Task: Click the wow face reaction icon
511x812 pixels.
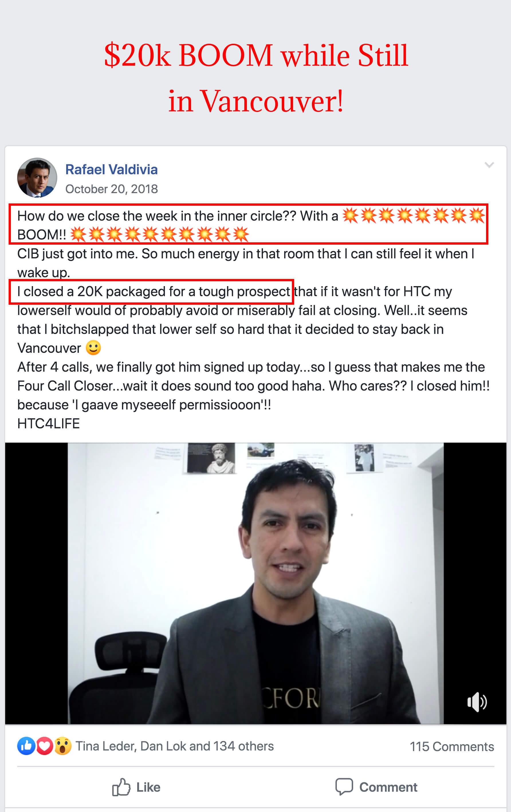Action: (x=62, y=746)
